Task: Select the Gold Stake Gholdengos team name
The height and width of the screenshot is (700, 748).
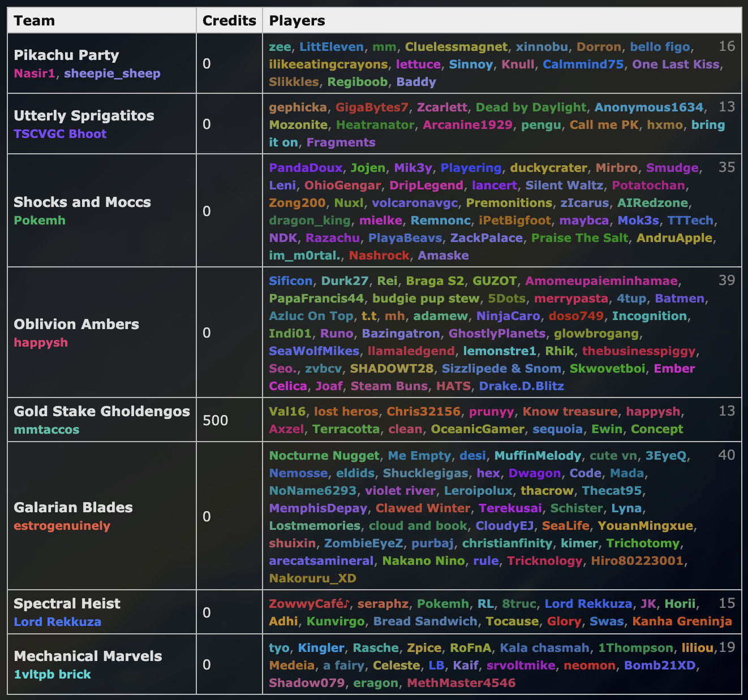Action: pos(102,412)
